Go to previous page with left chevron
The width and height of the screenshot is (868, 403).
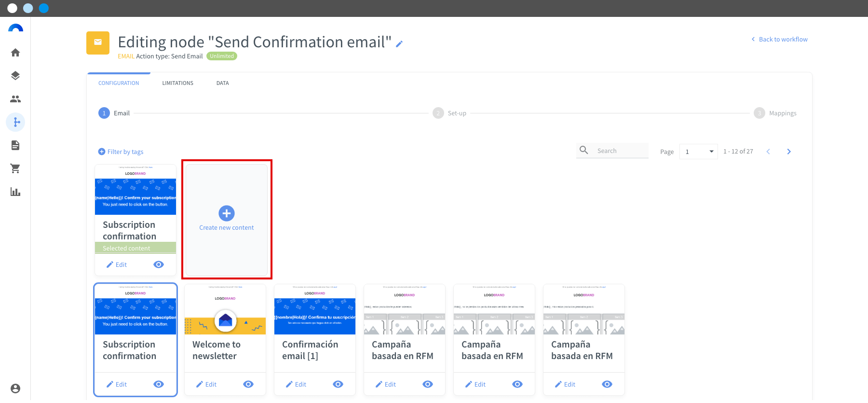click(x=768, y=152)
